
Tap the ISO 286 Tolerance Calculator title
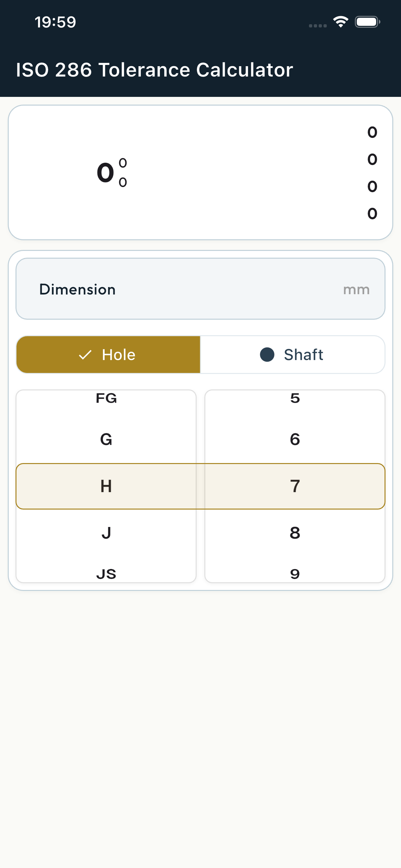(154, 70)
